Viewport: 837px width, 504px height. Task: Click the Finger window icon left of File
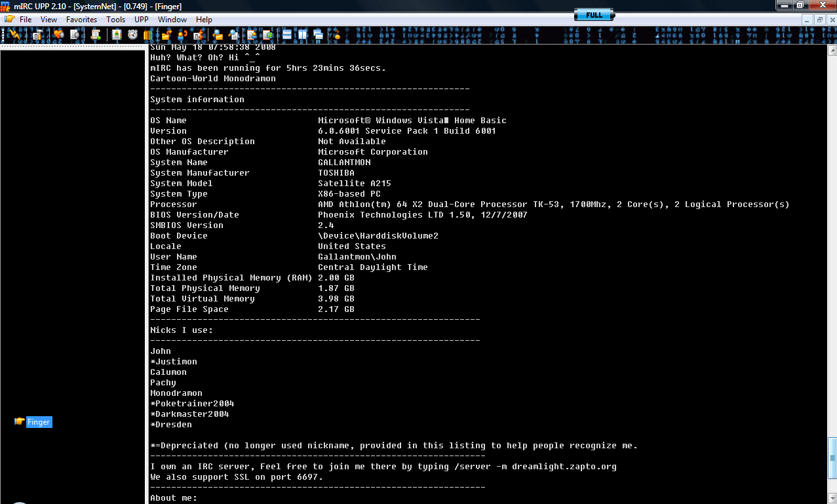9,20
